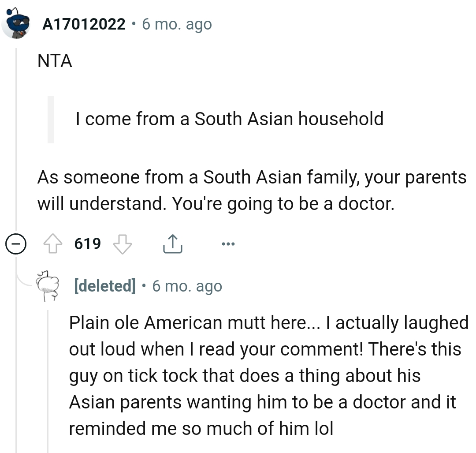Viewport: 476px width, 453px height.
Task: Click the quoted "South Asian household" block
Action: tap(229, 118)
